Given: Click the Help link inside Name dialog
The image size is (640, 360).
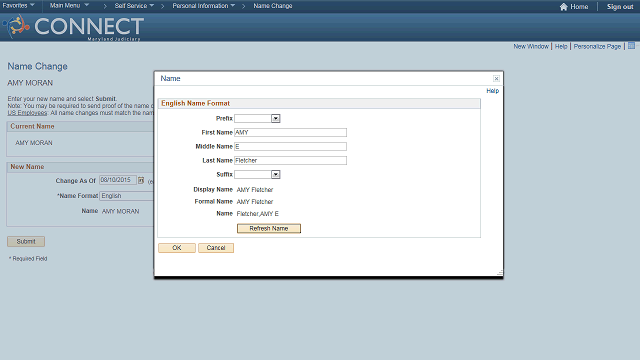Looking at the screenshot, I should coord(493,91).
